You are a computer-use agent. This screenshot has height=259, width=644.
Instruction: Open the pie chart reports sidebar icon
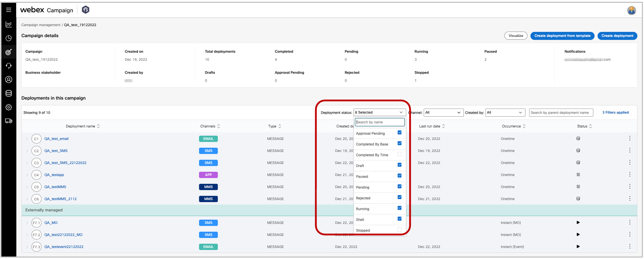point(9,38)
